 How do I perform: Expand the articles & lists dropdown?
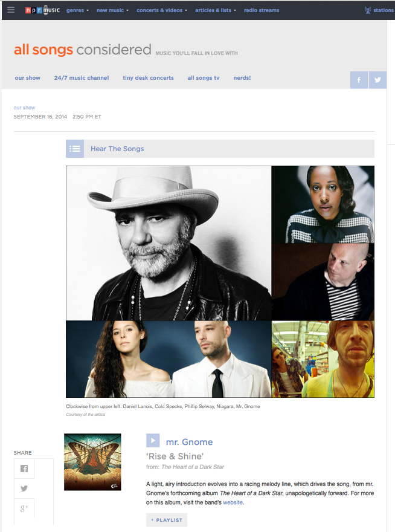216,10
